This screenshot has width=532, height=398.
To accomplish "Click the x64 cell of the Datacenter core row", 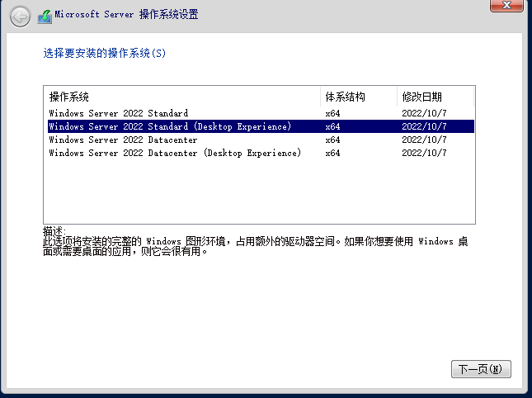I will coord(332,140).
